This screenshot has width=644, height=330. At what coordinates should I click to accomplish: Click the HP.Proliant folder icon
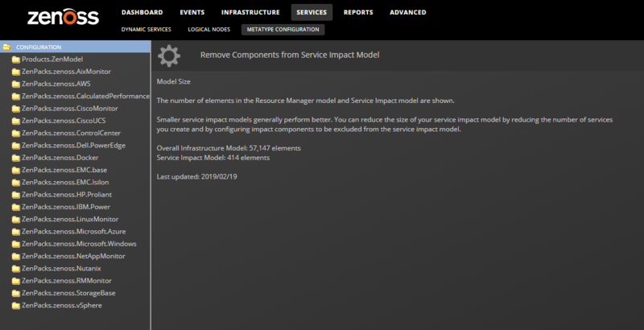pos(16,195)
